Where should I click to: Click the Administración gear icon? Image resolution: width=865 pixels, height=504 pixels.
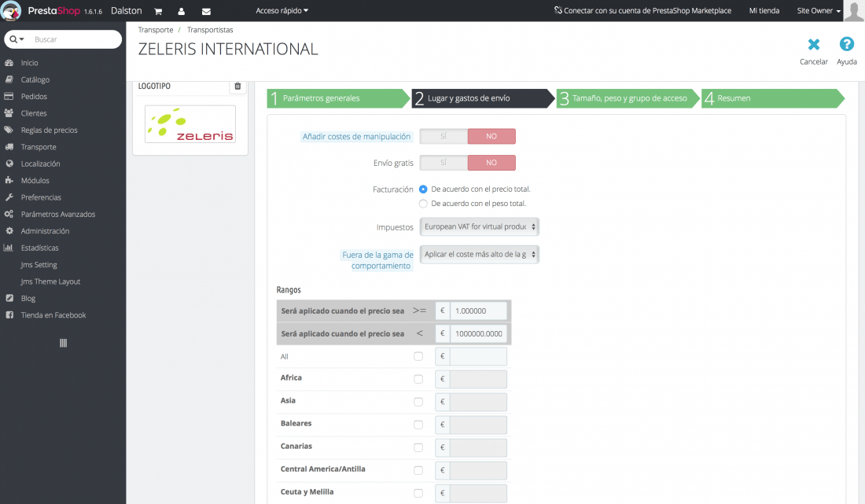(x=9, y=231)
